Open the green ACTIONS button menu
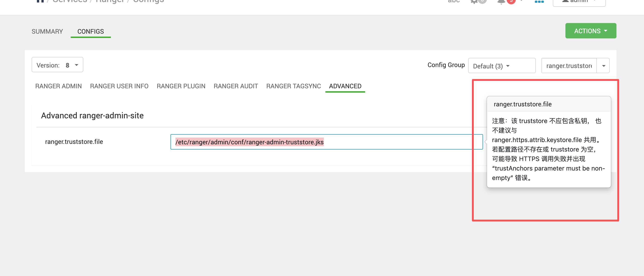644x276 pixels. point(590,31)
